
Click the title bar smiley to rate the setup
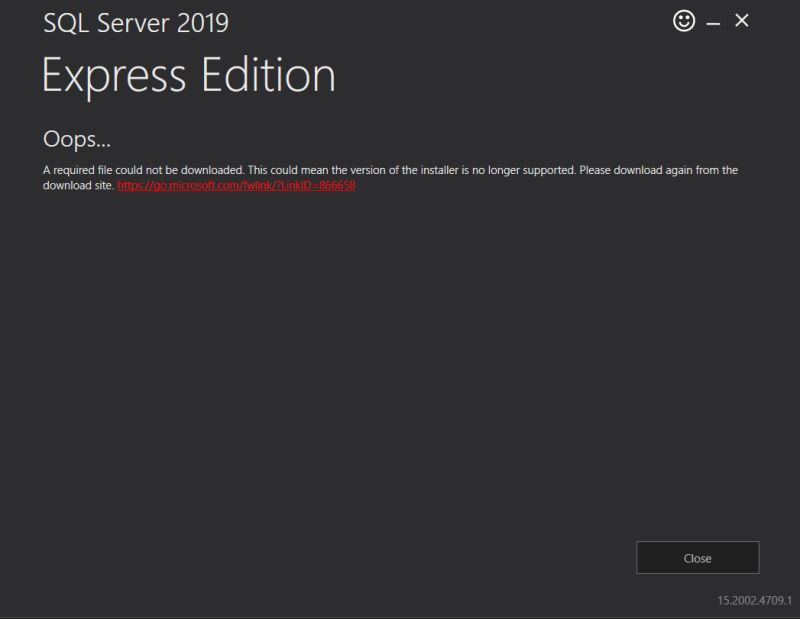[683, 20]
